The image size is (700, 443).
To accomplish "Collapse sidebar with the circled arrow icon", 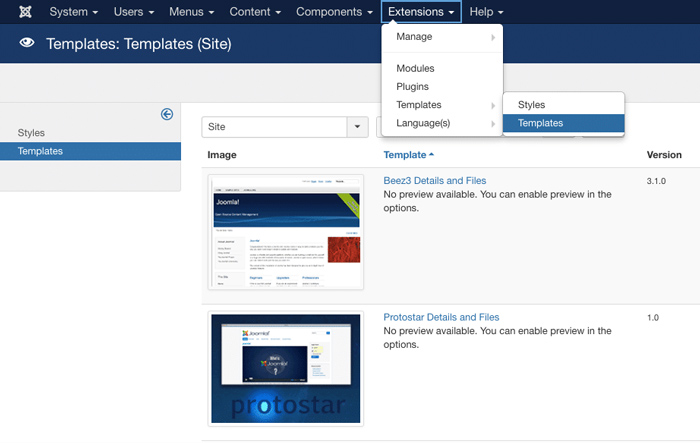I will pyautogui.click(x=167, y=114).
